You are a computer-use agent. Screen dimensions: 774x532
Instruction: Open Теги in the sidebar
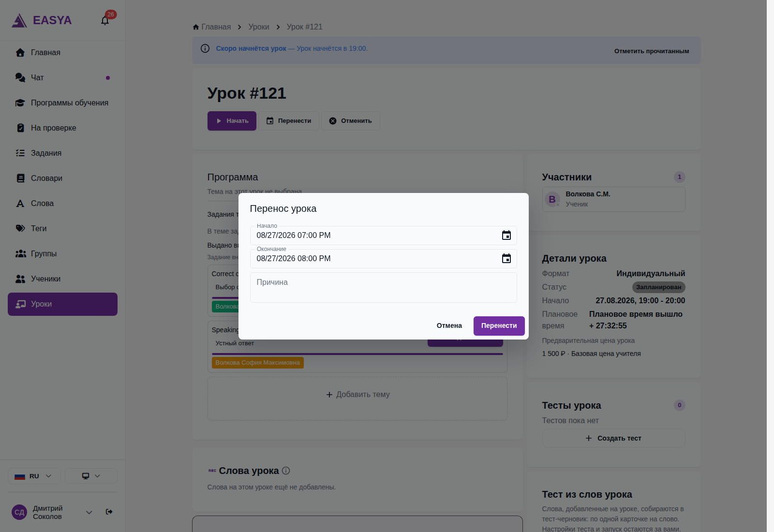coord(62,228)
